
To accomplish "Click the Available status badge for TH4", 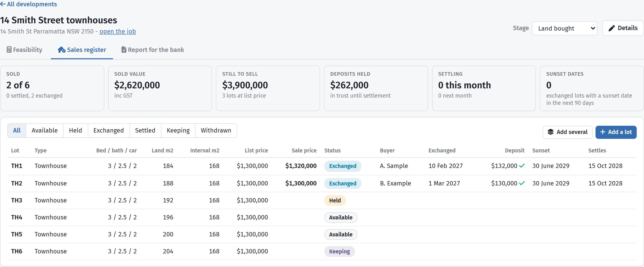I will (341, 217).
